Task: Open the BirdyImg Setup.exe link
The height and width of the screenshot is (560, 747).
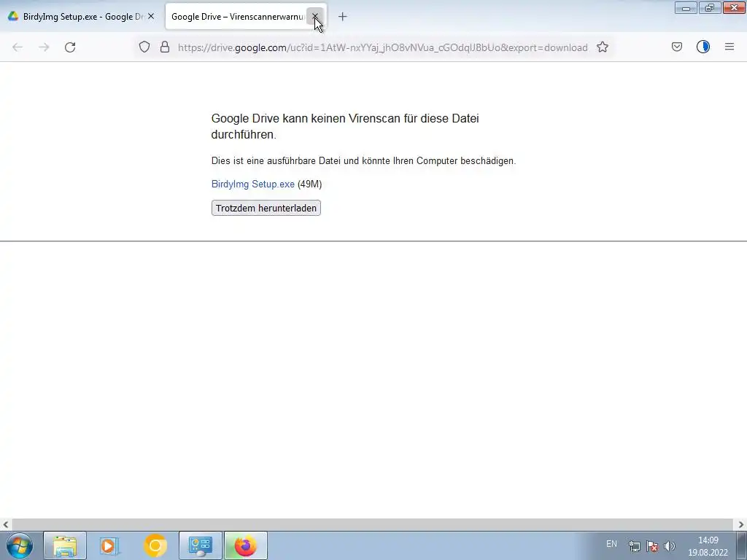Action: (x=253, y=184)
